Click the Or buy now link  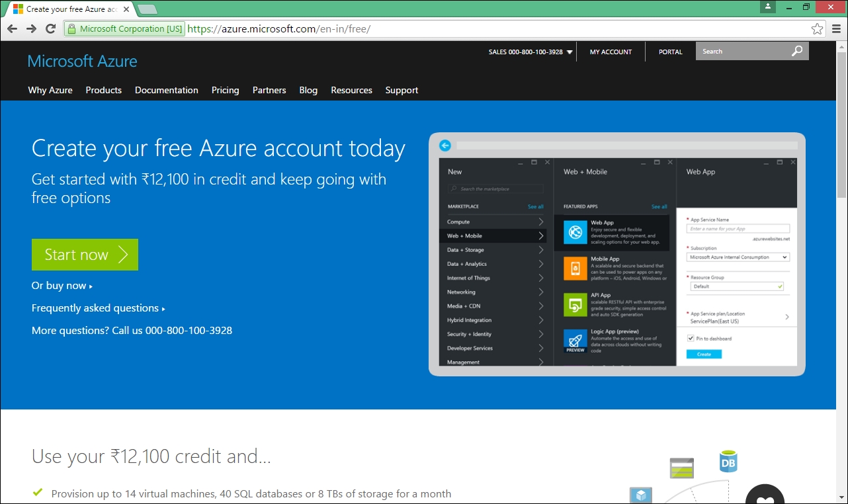[62, 286]
